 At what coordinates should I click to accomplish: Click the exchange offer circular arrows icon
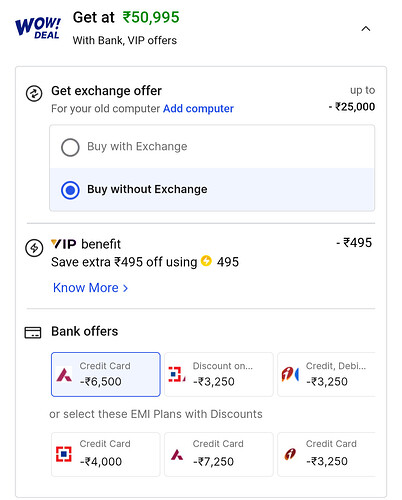[x=34, y=93]
